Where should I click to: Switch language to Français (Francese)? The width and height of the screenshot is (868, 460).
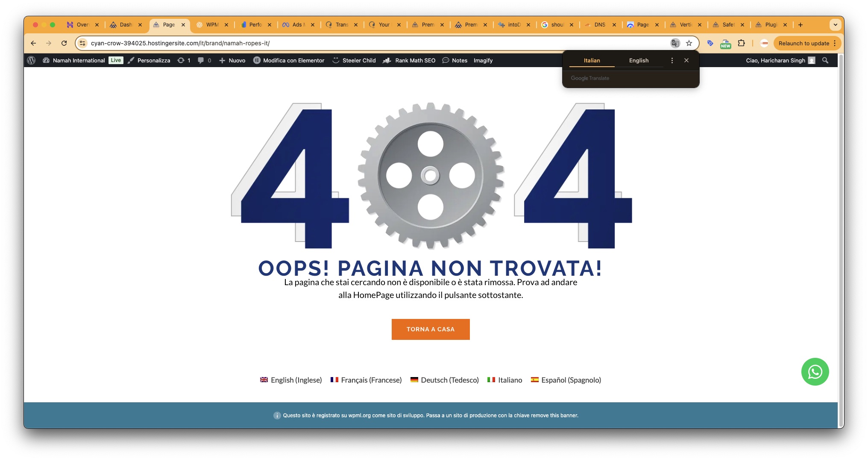click(x=366, y=380)
